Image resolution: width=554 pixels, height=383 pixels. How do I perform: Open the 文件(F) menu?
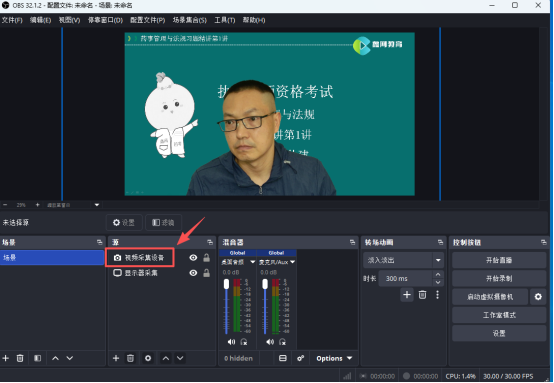tap(12, 20)
